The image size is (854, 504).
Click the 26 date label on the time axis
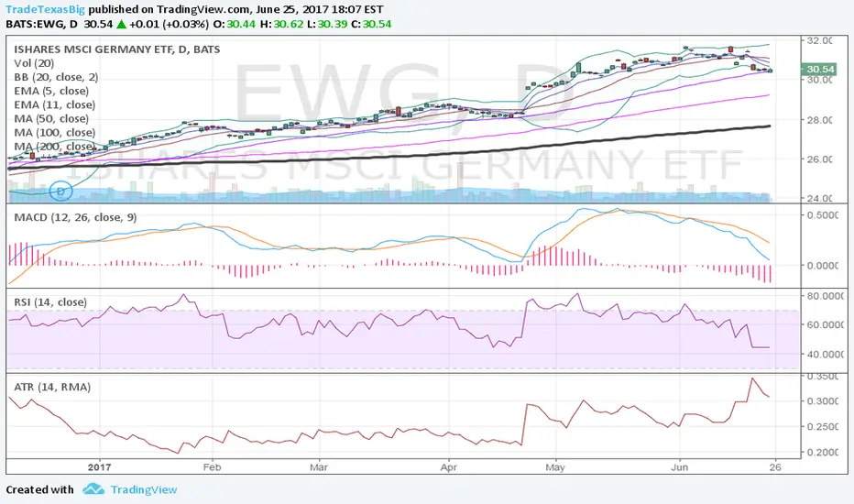(775, 467)
